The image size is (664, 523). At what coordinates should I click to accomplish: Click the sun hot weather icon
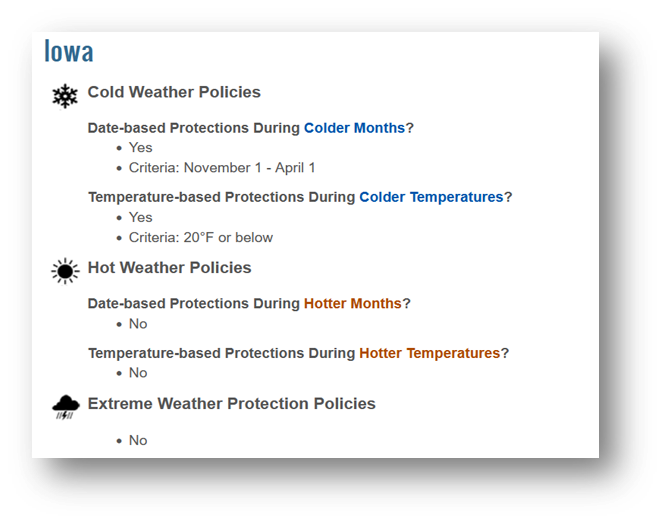click(65, 271)
